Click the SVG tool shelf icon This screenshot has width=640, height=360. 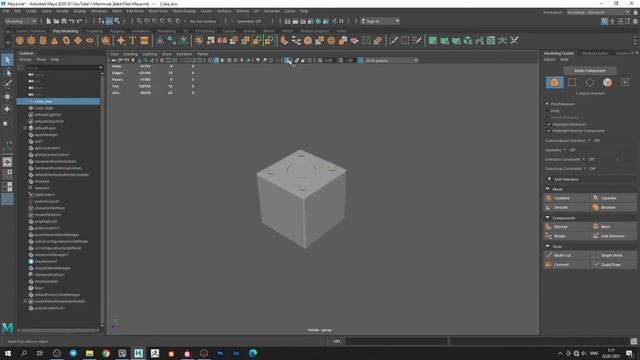pyautogui.click(x=144, y=40)
